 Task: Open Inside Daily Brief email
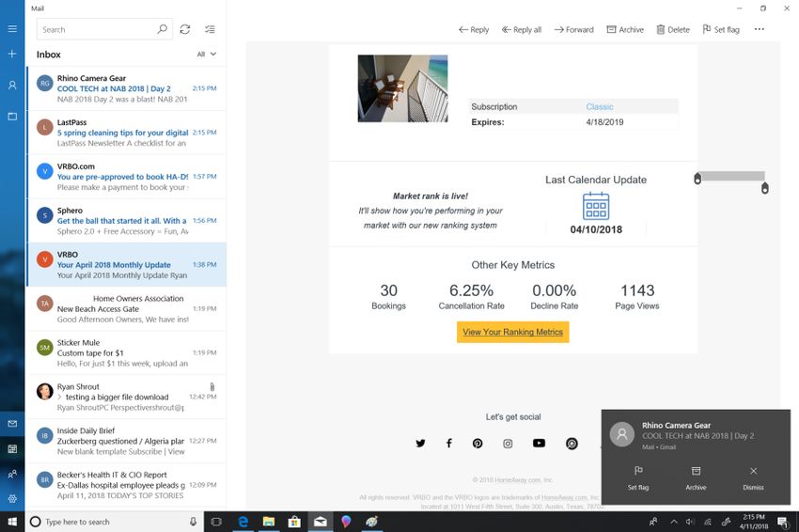[127, 441]
